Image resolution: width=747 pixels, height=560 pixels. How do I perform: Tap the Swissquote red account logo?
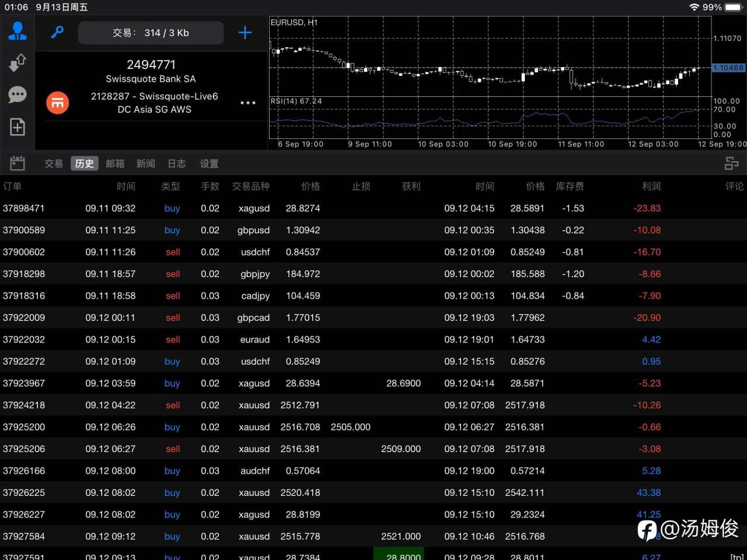point(58,103)
